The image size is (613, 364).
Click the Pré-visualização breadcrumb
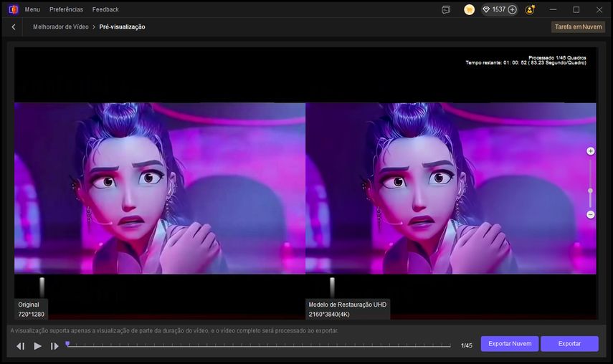click(x=122, y=27)
